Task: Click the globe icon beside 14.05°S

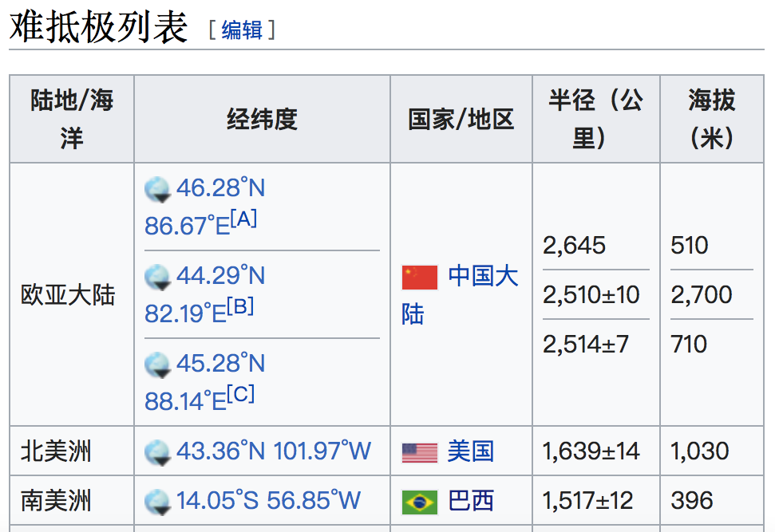Action: click(158, 502)
